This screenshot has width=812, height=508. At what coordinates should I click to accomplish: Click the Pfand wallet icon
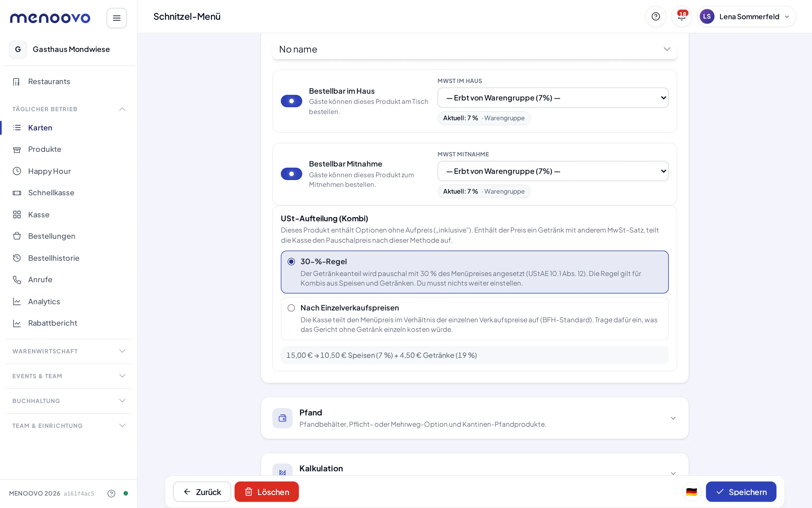click(x=282, y=418)
